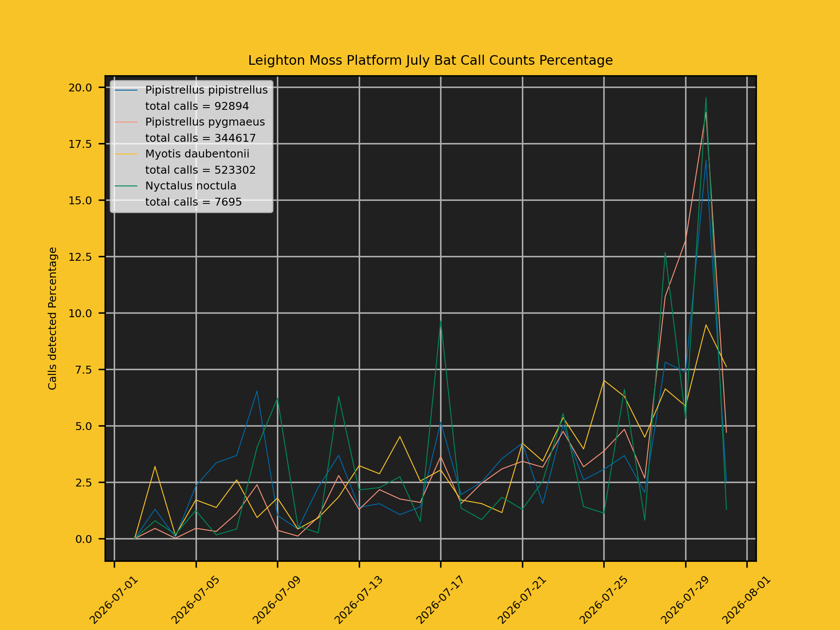Click the 2026-07-13 x-axis date label
Screen dimensions: 840x630
click(358, 599)
